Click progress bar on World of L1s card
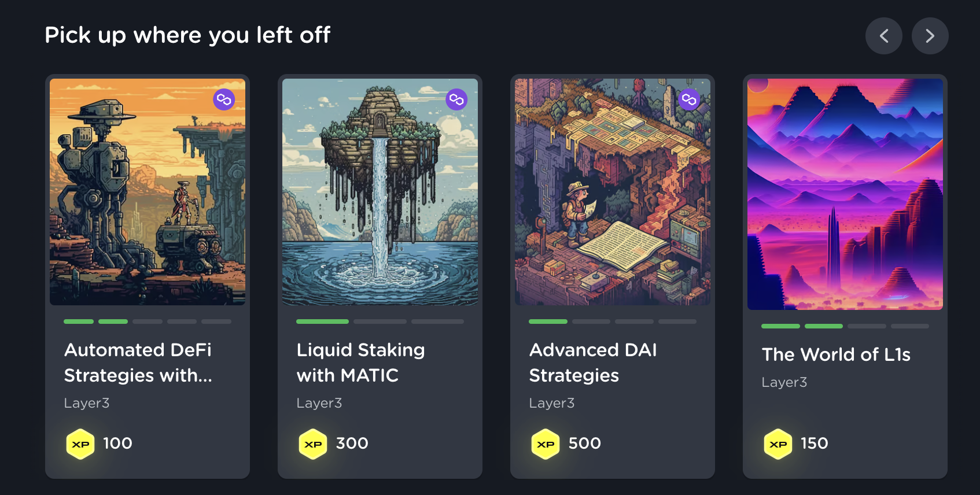 pyautogui.click(x=845, y=326)
